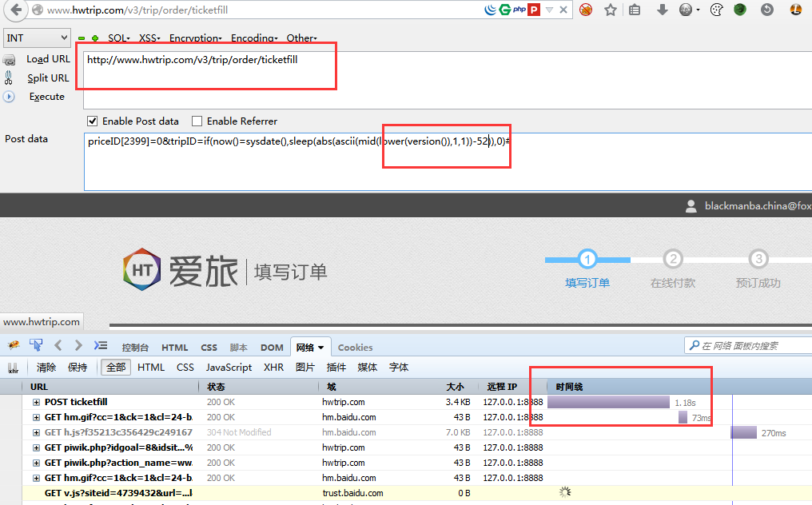
Task: Click the crescent moon icon in address bar
Action: pyautogui.click(x=490, y=10)
